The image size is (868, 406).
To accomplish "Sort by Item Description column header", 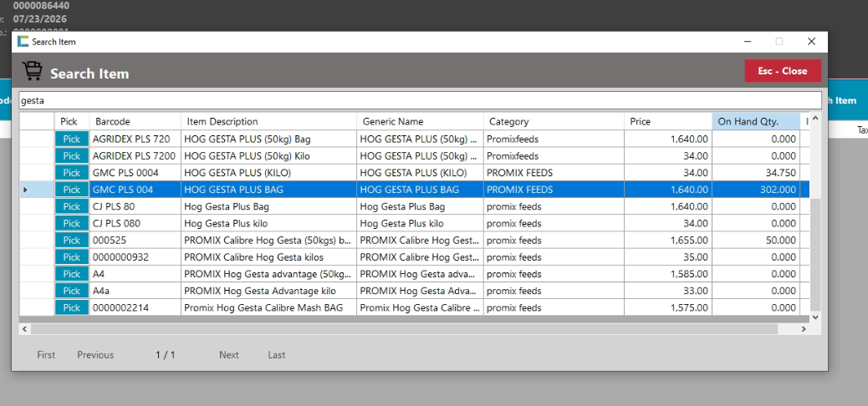I will 268,122.
